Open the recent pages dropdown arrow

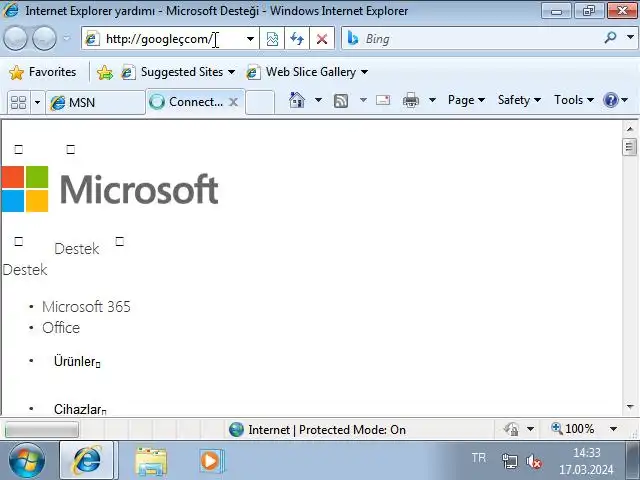pos(66,38)
